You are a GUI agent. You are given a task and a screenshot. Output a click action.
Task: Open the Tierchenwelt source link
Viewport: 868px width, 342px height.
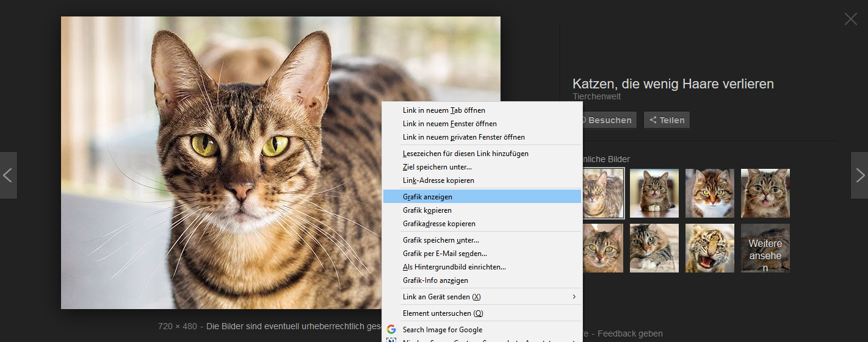(596, 97)
